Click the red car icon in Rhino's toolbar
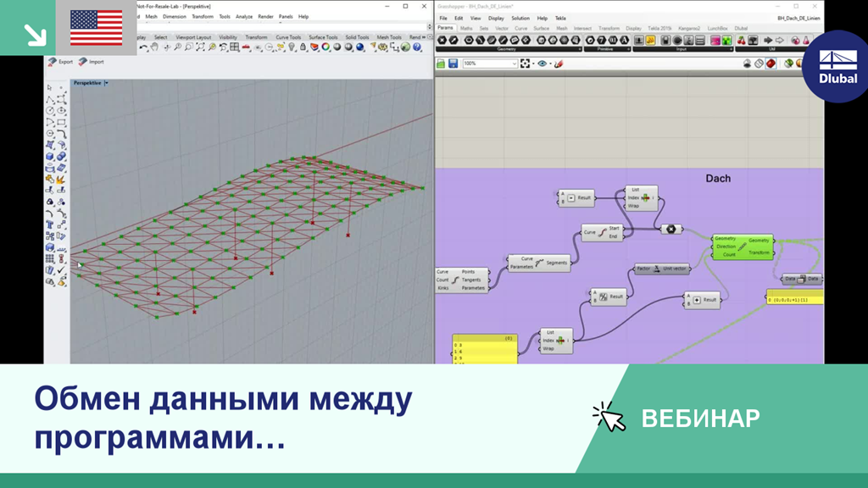Image resolution: width=868 pixels, height=488 pixels. 246,47
